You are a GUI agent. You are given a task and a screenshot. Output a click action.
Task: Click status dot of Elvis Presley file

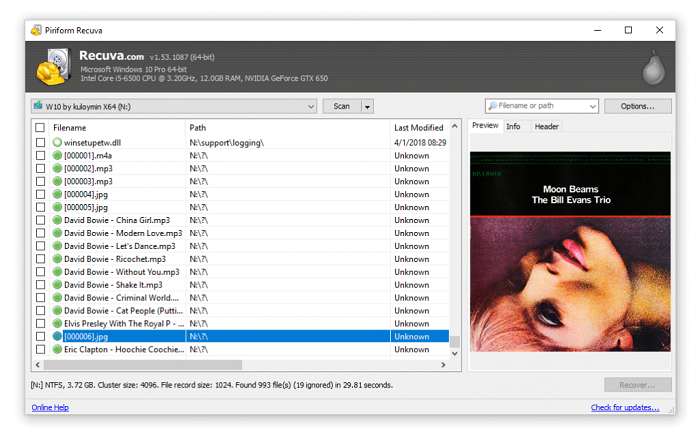[x=57, y=324]
